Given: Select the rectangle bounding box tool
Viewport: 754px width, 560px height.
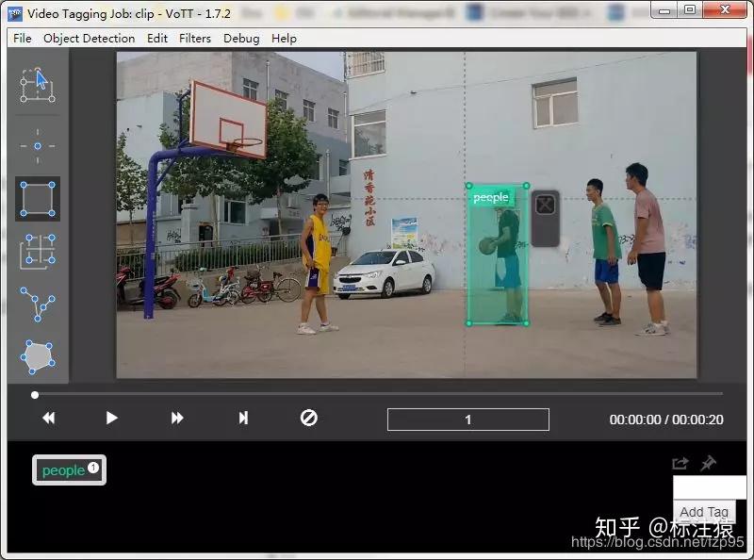Looking at the screenshot, I should click(38, 198).
